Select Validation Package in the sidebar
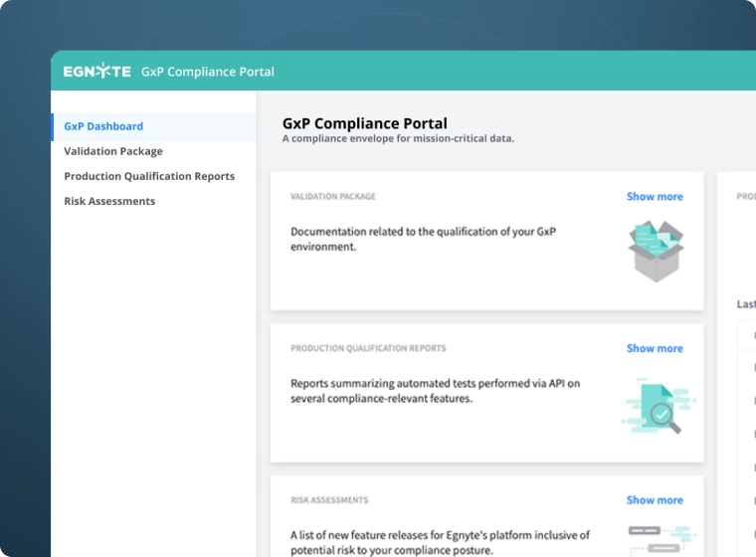The height and width of the screenshot is (557, 756). (x=113, y=151)
